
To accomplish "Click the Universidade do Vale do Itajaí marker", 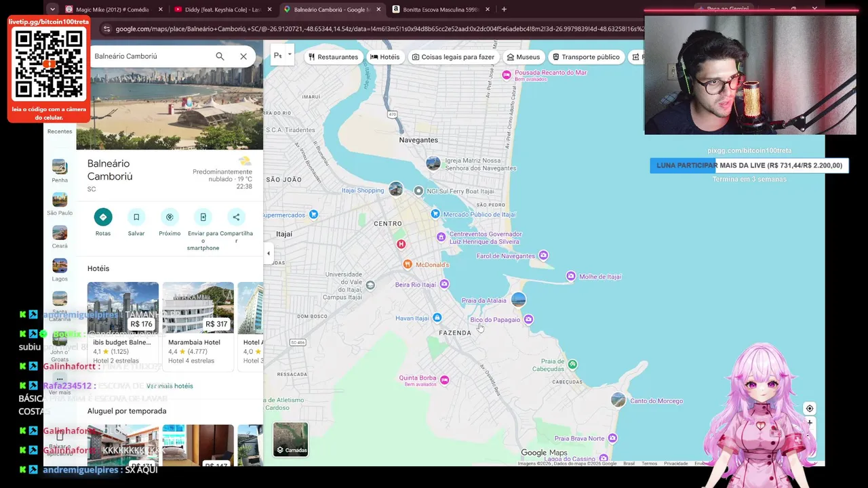I will 370,285.
